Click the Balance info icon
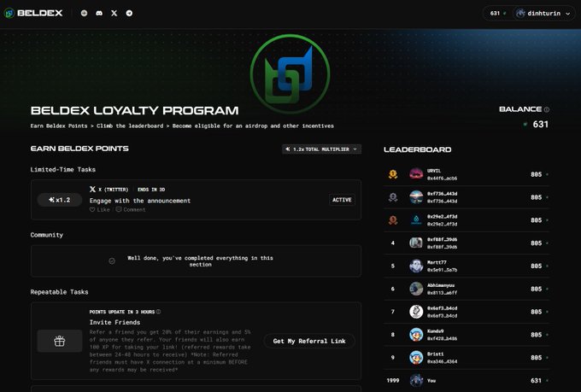 tap(547, 109)
